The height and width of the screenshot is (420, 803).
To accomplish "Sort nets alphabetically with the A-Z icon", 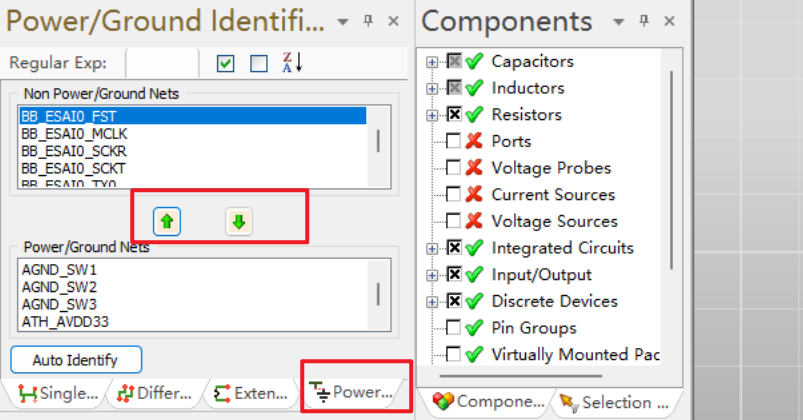I will (x=292, y=62).
